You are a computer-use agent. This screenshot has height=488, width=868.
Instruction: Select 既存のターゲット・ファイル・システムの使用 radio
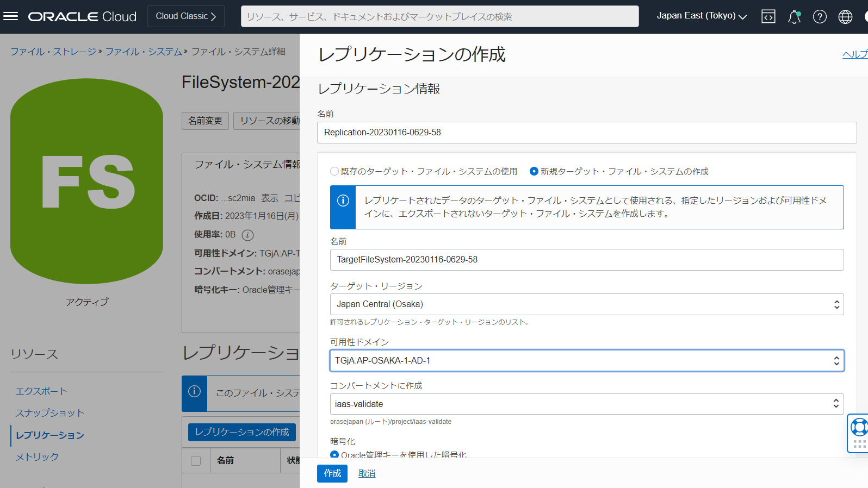click(x=334, y=171)
